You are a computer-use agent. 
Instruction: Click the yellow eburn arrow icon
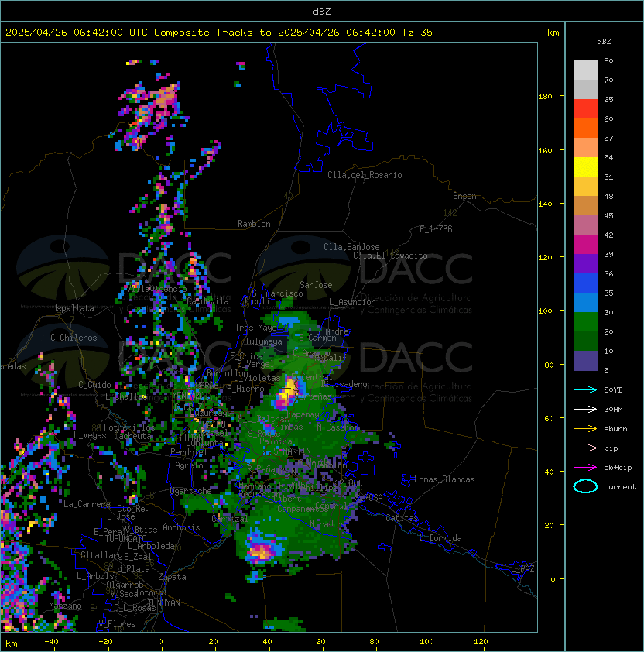coord(585,429)
